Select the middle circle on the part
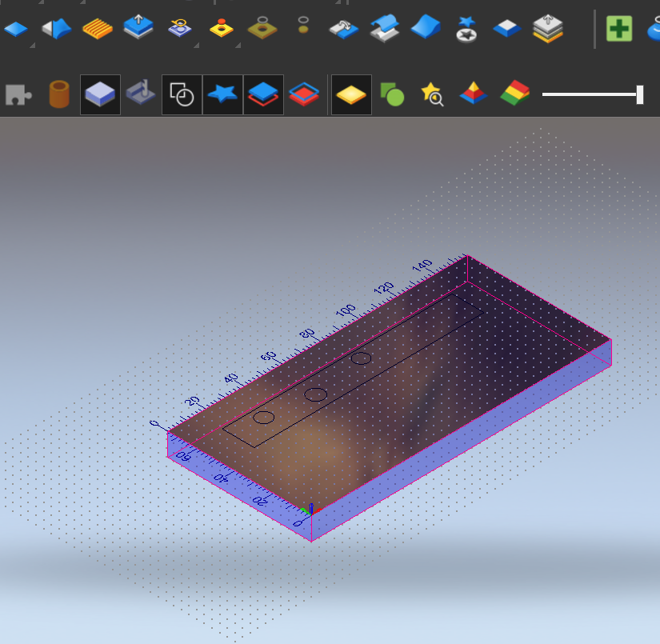The width and height of the screenshot is (660, 644). pyautogui.click(x=316, y=394)
